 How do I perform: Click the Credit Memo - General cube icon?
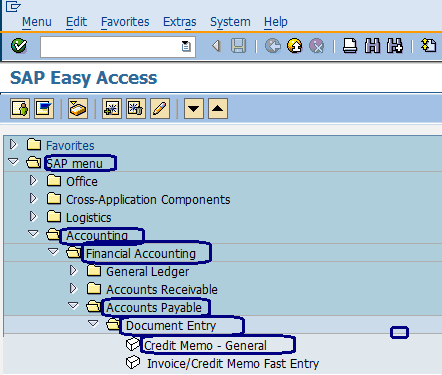point(133,344)
